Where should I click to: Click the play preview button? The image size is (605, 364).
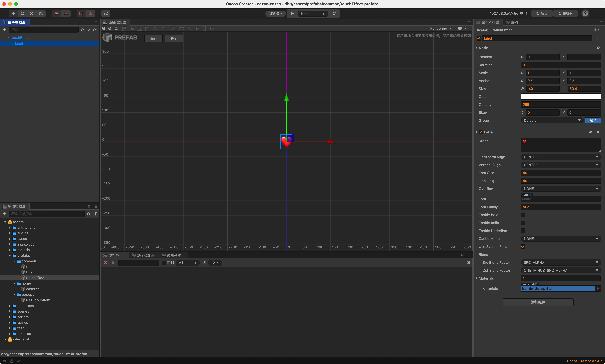point(292,14)
